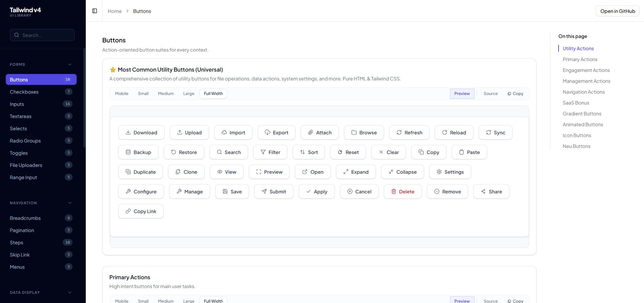
Task: Open in GitHub button
Action: click(618, 11)
